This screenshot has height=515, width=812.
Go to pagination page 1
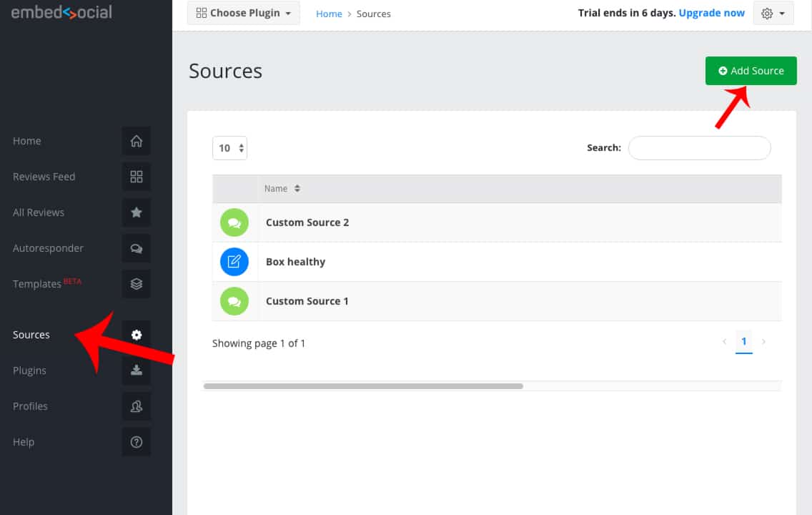tap(743, 342)
